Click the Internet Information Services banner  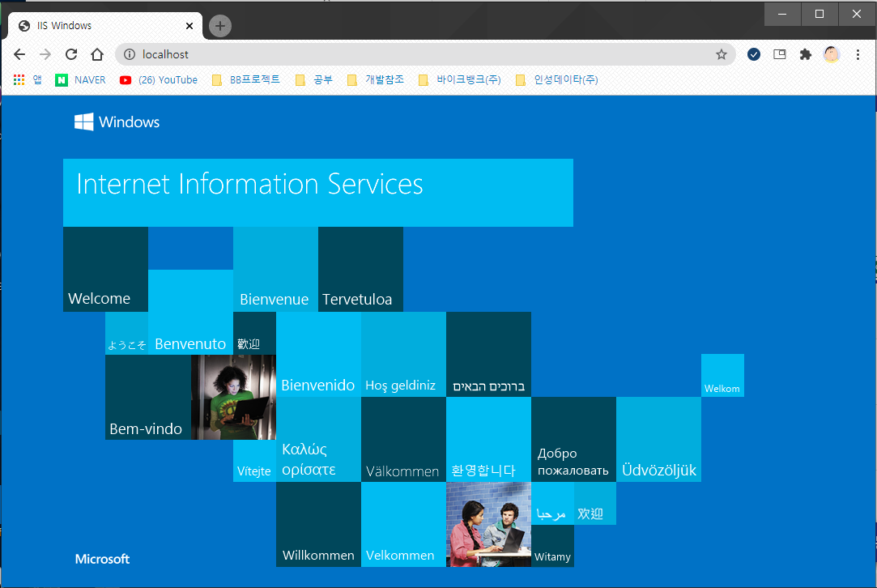pos(318,193)
